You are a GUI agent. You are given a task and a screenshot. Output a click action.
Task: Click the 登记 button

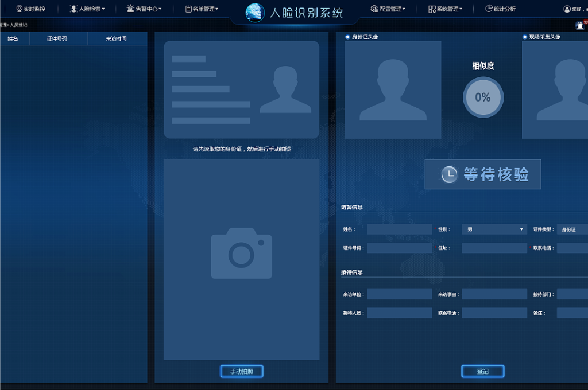482,371
